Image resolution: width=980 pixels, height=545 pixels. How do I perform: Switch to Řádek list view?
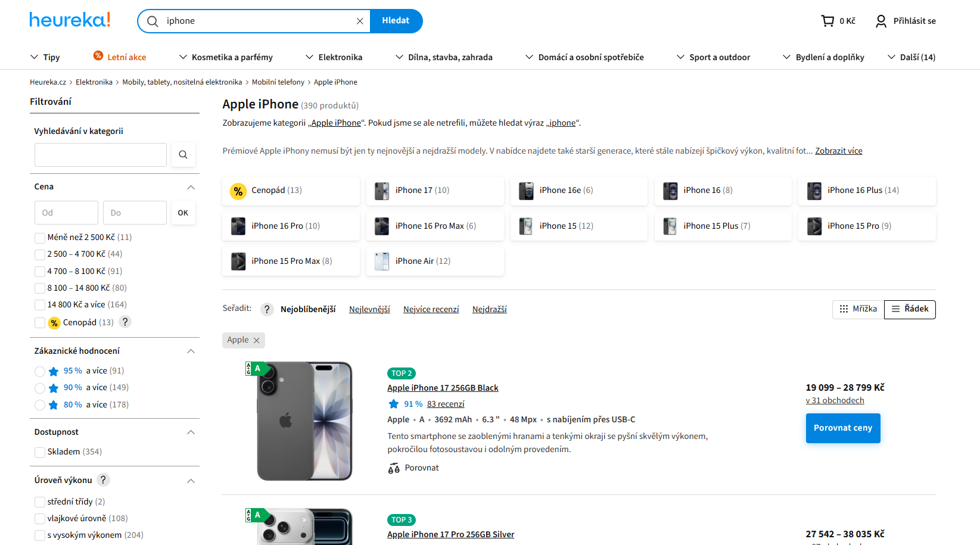(x=910, y=309)
